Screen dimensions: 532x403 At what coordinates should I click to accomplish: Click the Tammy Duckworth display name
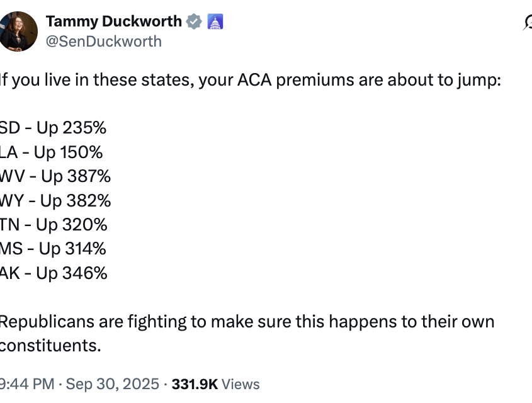113,21
